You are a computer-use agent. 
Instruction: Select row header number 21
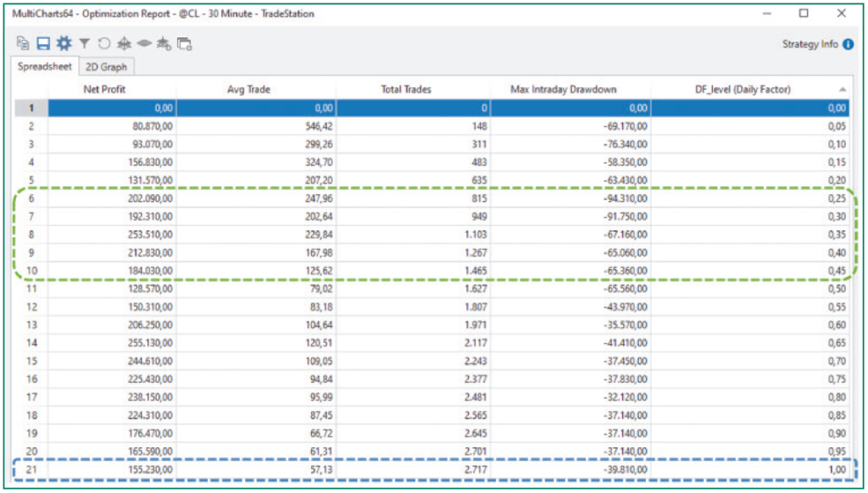(31, 470)
